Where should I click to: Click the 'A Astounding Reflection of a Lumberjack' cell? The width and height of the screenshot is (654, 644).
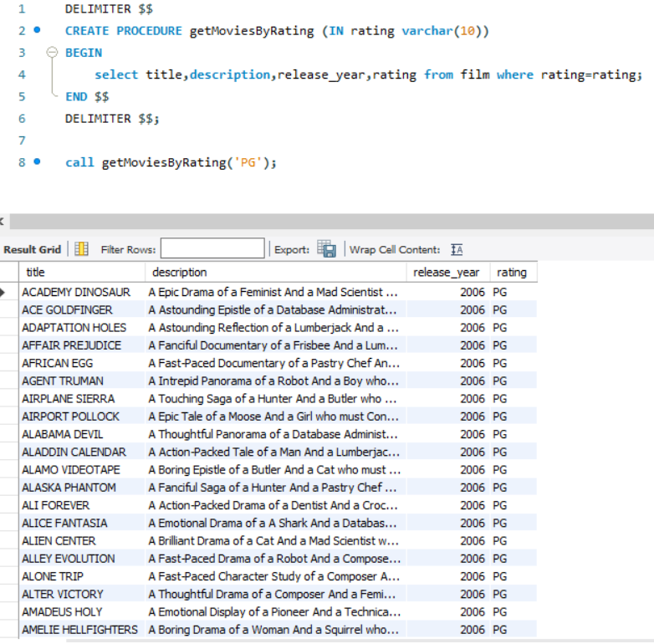(276, 327)
